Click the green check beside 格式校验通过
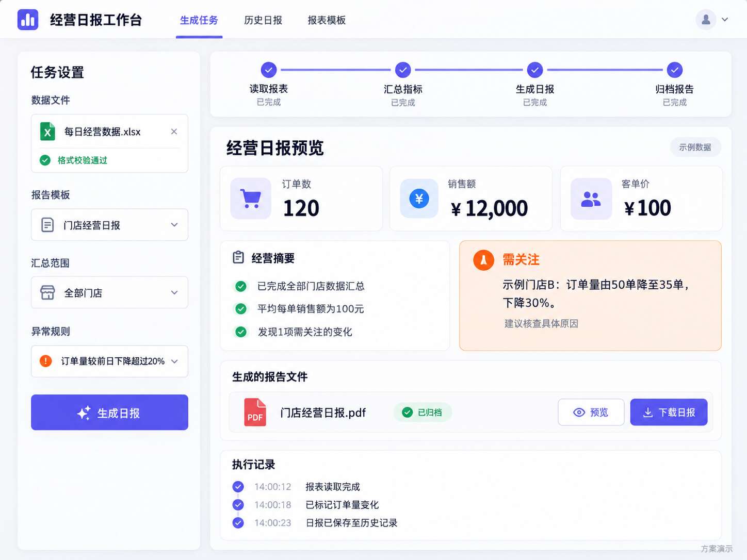 coord(45,160)
